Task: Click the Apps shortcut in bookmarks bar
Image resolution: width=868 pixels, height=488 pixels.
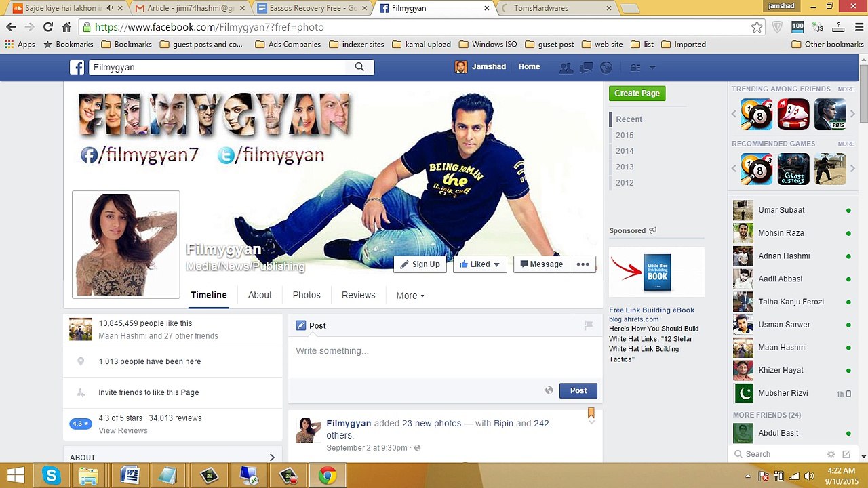Action: pos(20,45)
